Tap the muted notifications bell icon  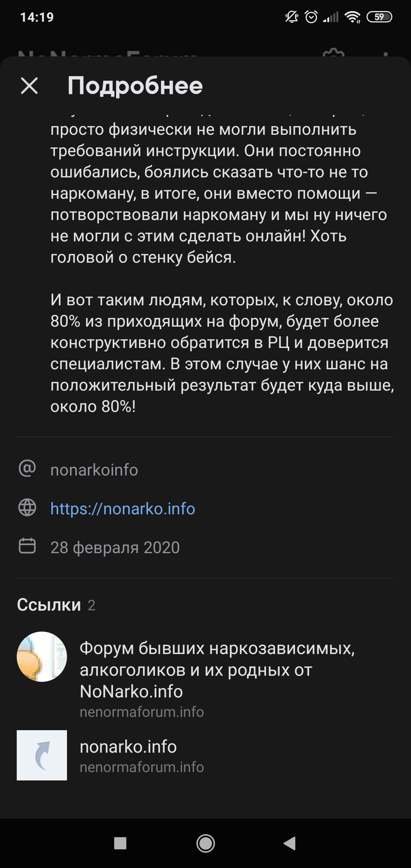click(292, 17)
